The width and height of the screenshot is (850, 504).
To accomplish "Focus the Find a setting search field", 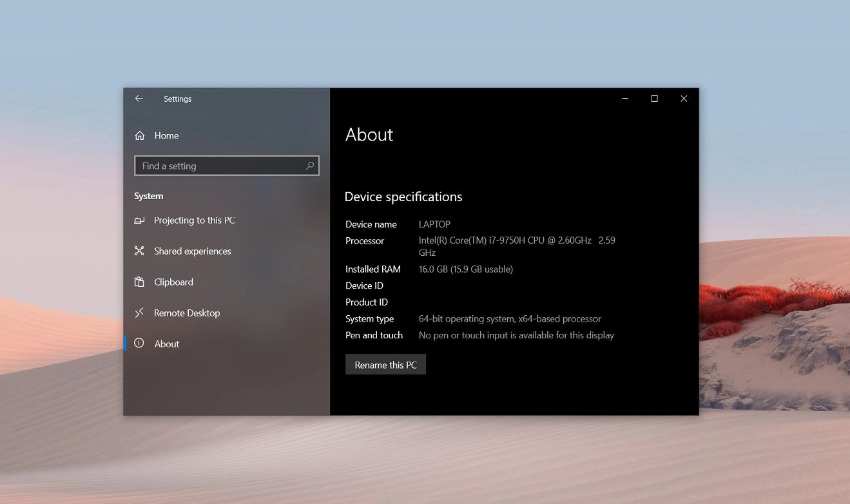I will tap(219, 166).
